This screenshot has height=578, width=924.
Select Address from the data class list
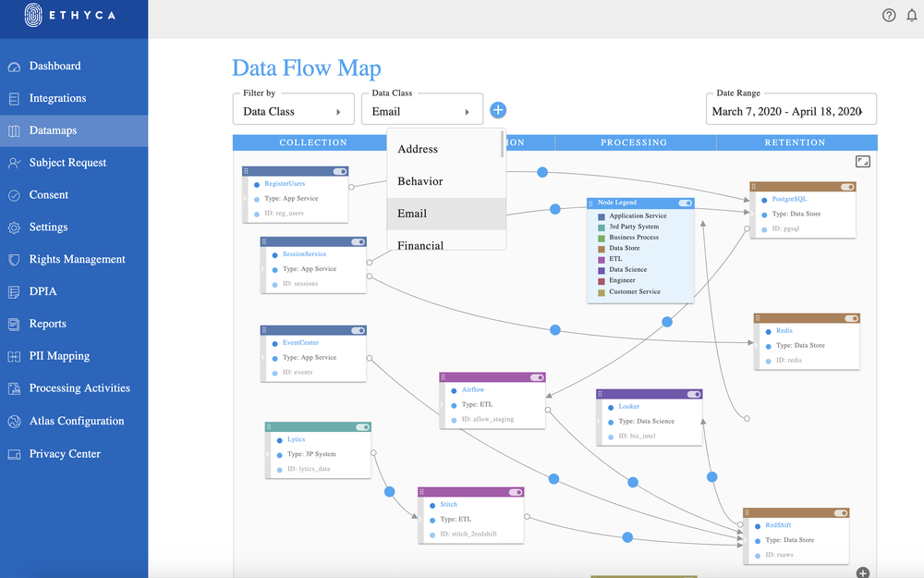tap(446, 149)
